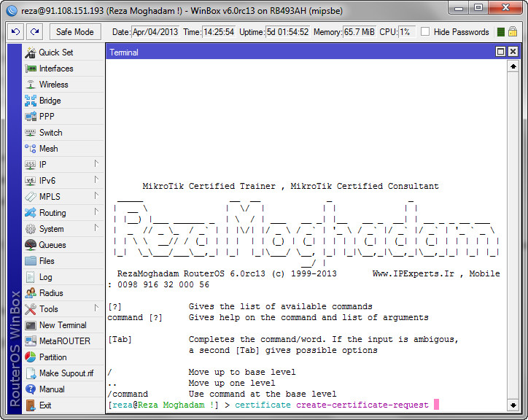The image size is (528, 420).
Task: Open Quick Set wizard icon
Action: (x=31, y=52)
